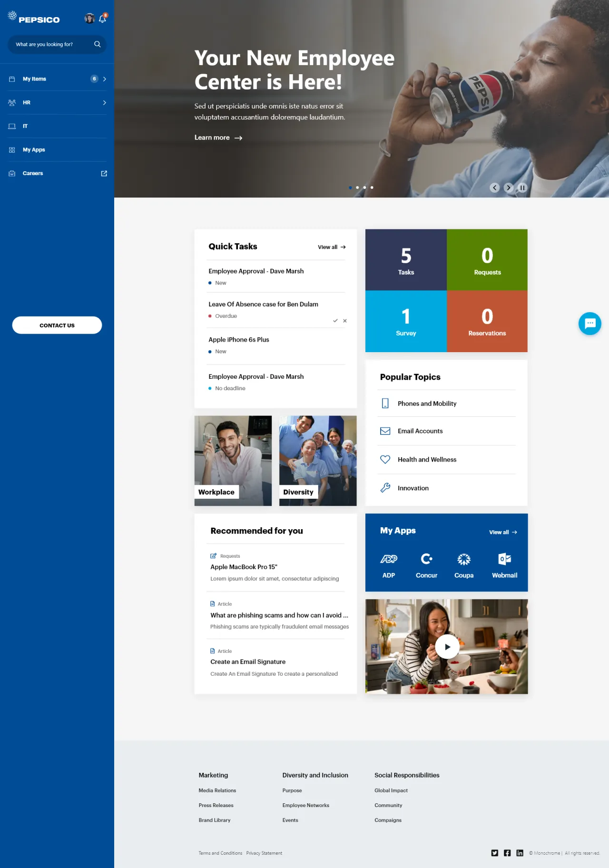Open the user avatar profile
609x868 pixels.
point(89,19)
